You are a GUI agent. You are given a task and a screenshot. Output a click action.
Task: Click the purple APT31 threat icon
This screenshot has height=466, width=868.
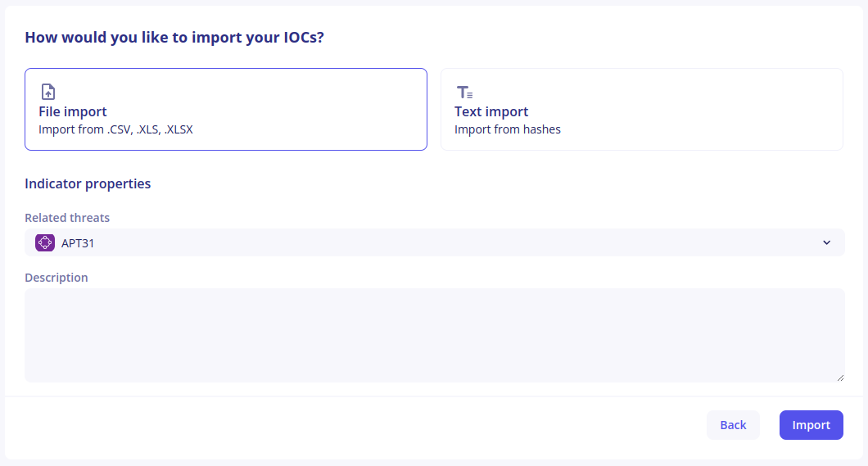[45, 242]
